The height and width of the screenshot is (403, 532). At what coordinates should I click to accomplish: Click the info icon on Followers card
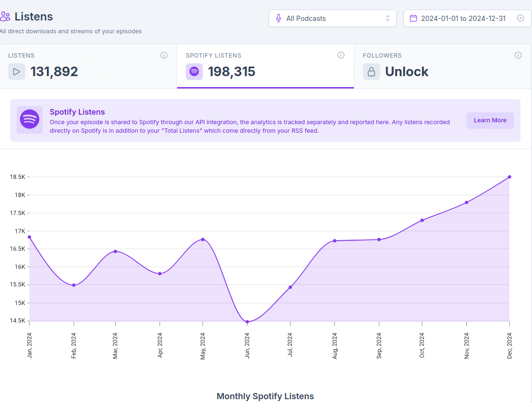click(518, 55)
